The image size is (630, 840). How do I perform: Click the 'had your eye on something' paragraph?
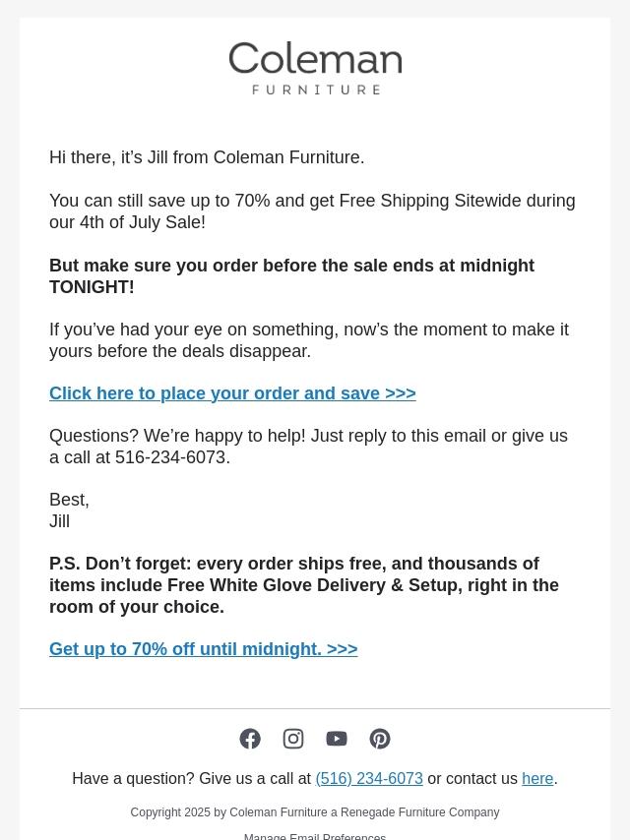point(309,340)
